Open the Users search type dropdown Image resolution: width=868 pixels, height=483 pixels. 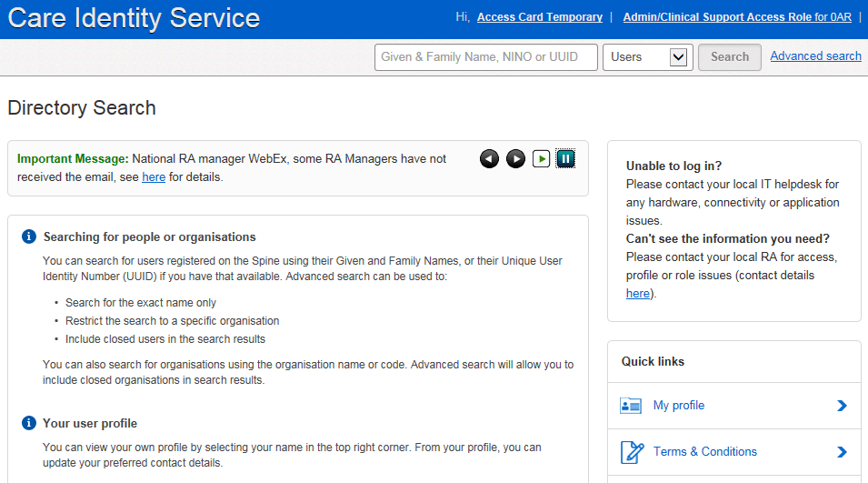(648, 57)
